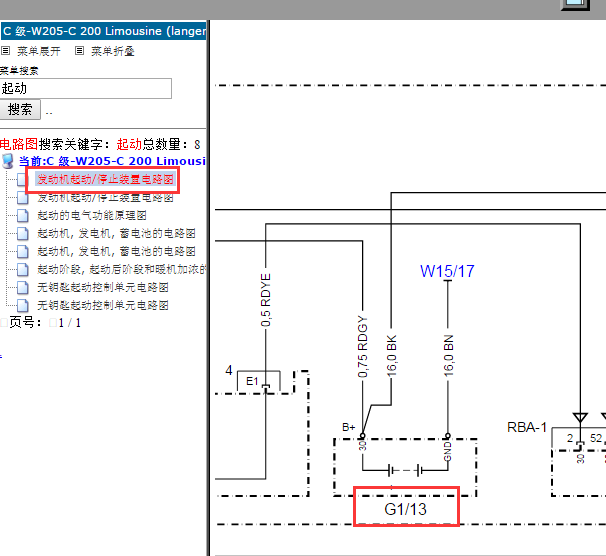
Task: Click the 菜单展开 expand menu icon
Action: [5, 51]
